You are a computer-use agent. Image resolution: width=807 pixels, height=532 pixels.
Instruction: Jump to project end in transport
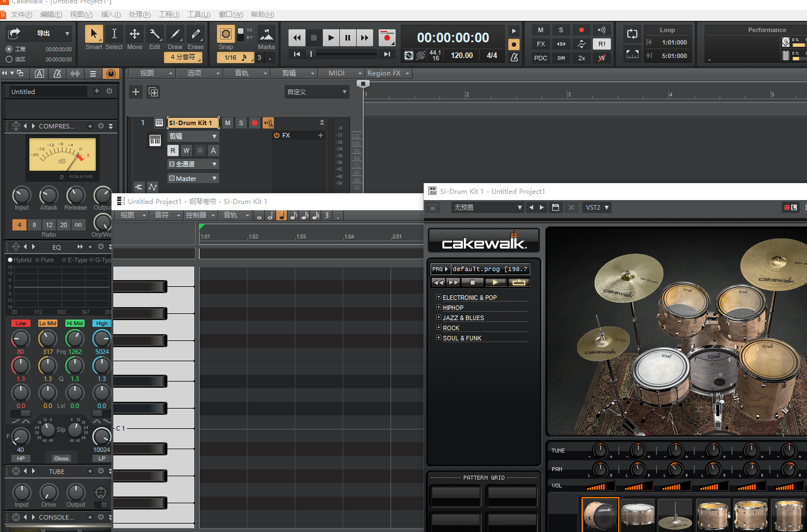[x=387, y=54]
